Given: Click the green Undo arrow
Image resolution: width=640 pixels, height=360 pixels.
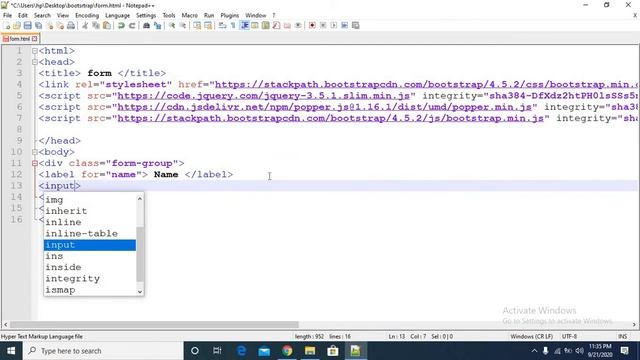Looking at the screenshot, I should click(121, 25).
